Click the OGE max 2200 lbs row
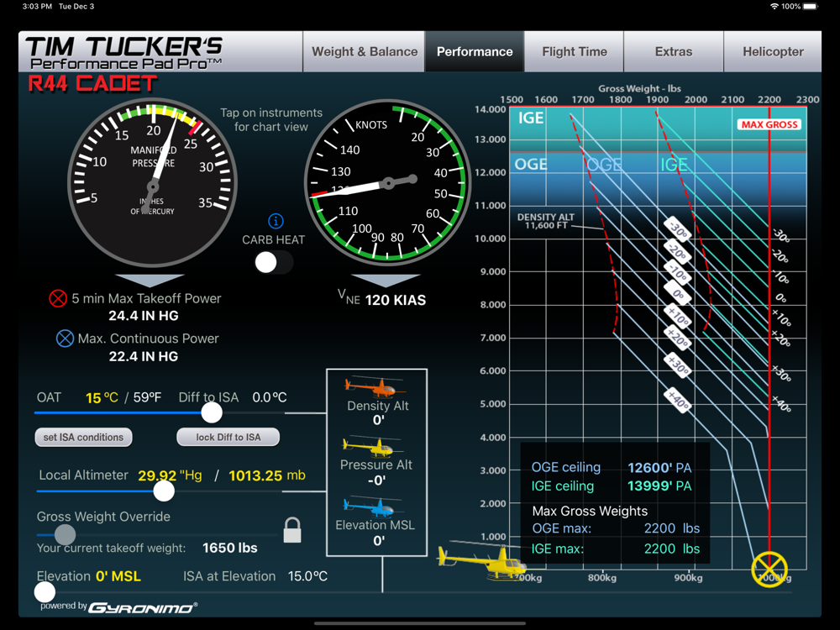 [616, 528]
